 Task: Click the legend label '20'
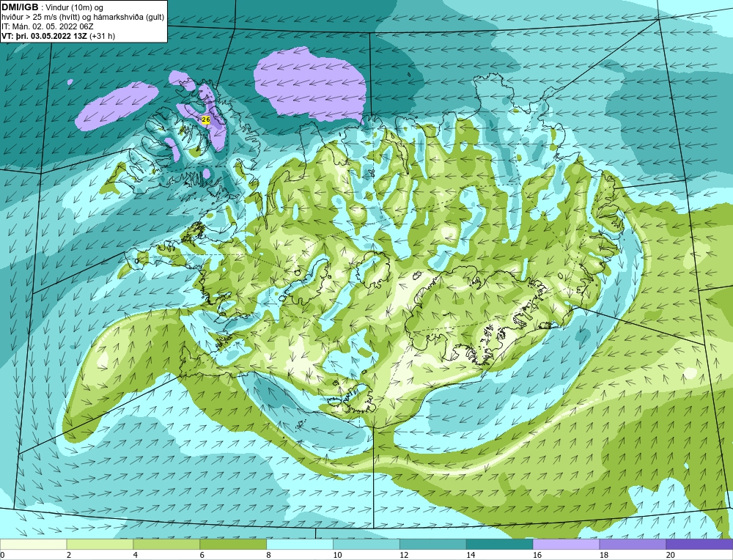click(x=671, y=555)
